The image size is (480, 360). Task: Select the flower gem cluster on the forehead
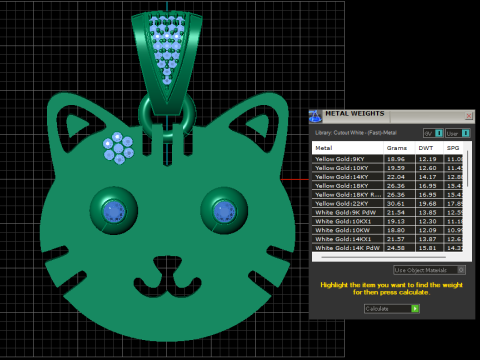[x=118, y=148]
